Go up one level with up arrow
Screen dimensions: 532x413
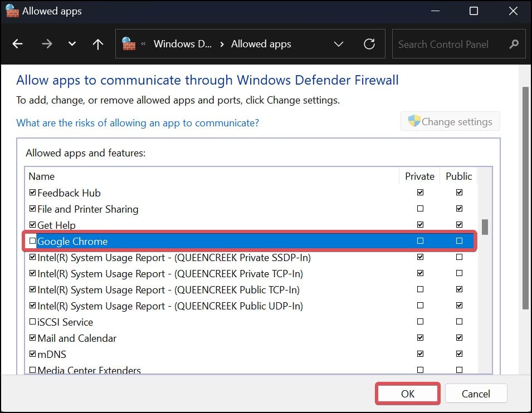pyautogui.click(x=98, y=44)
